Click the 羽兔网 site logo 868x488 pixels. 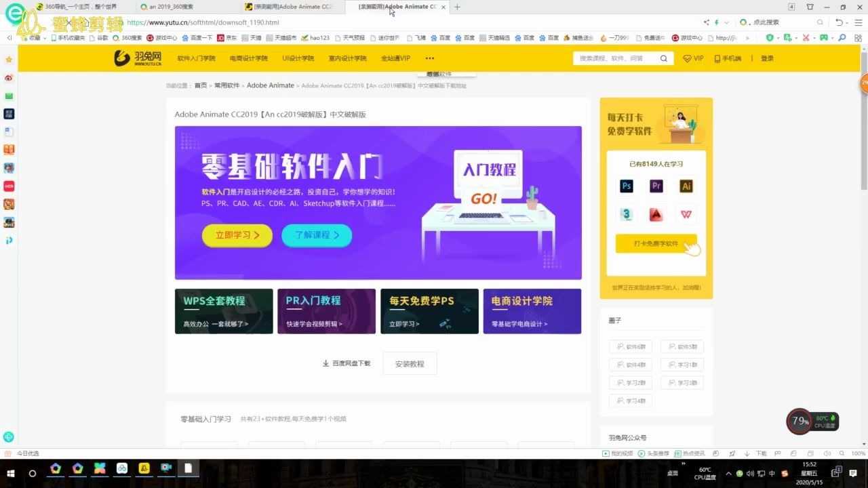pyautogui.click(x=138, y=58)
